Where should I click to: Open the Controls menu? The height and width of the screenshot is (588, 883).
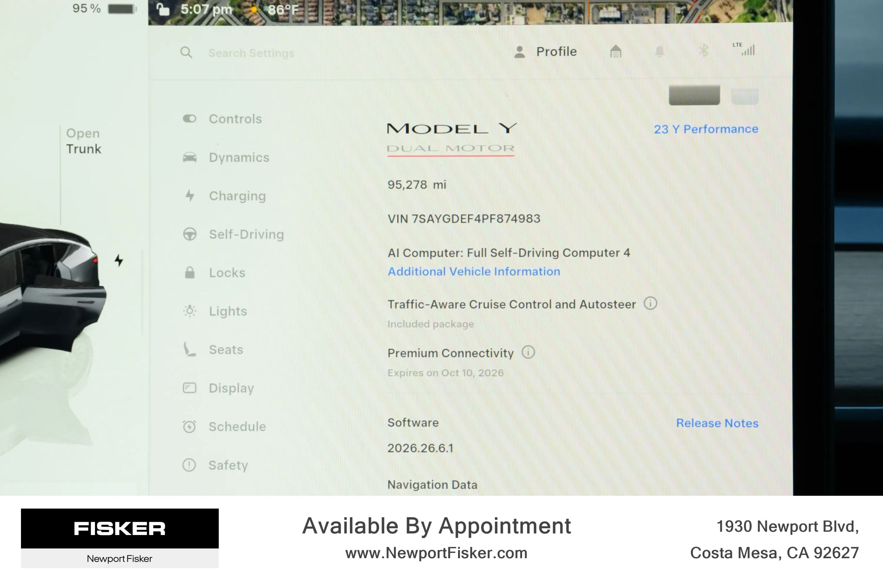[222, 119]
